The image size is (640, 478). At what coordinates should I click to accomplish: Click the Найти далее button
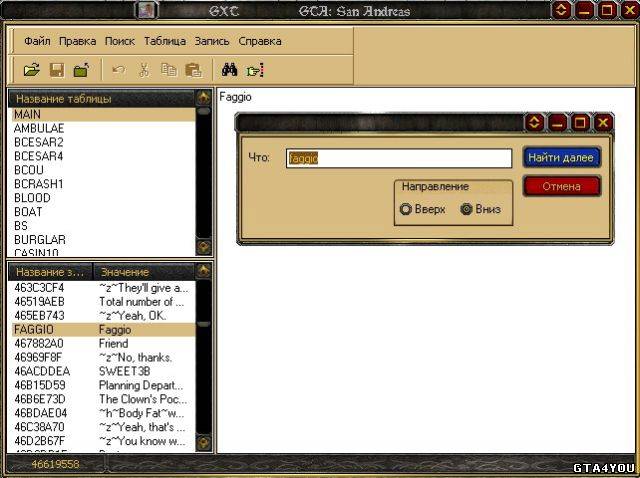[x=561, y=158]
